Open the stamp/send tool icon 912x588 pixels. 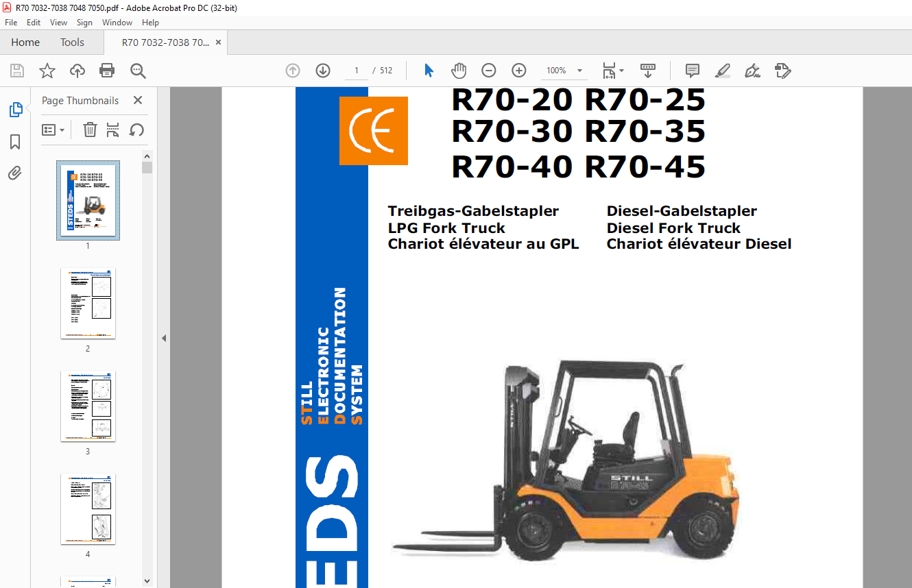click(x=783, y=71)
